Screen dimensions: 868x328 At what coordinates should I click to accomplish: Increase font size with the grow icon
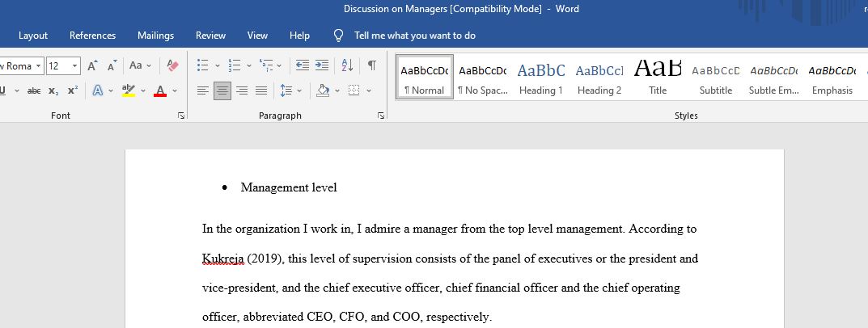tap(92, 65)
